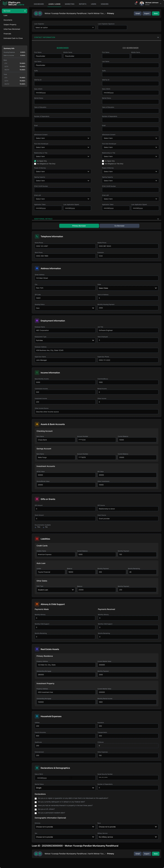Open the notifications bell
This screenshot has width=164, height=868.
pyautogui.click(x=136, y=3)
